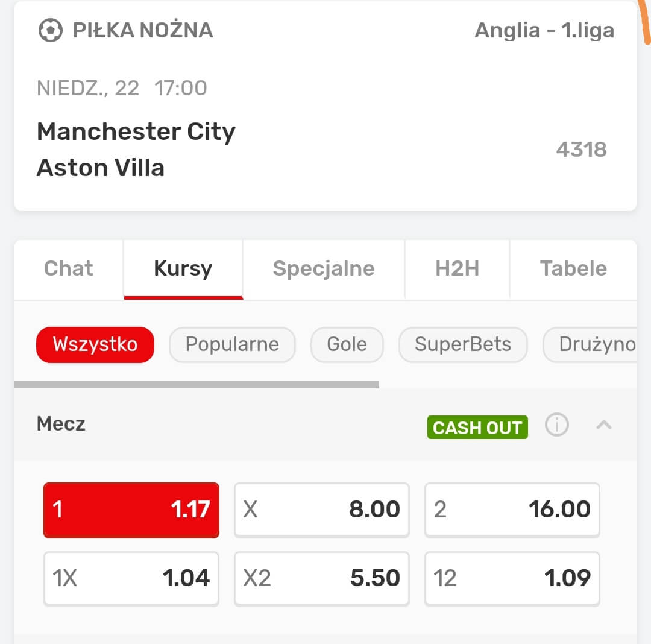Open the Mecz market info icon
The width and height of the screenshot is (651, 644).
556,425
